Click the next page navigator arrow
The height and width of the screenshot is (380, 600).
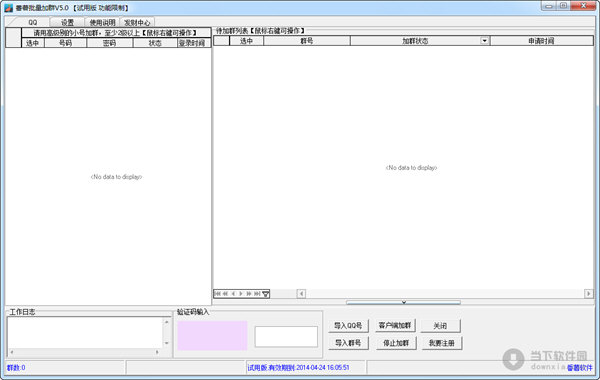point(249,294)
